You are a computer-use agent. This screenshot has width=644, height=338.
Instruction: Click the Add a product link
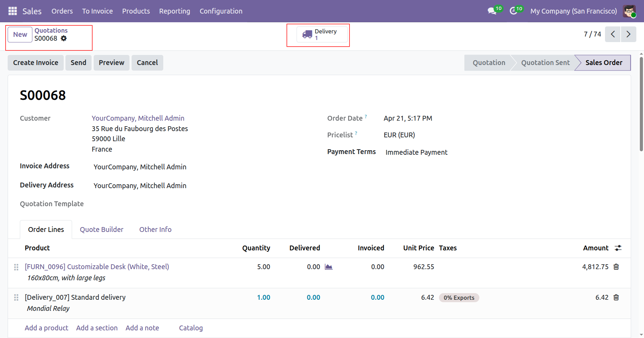(46, 328)
